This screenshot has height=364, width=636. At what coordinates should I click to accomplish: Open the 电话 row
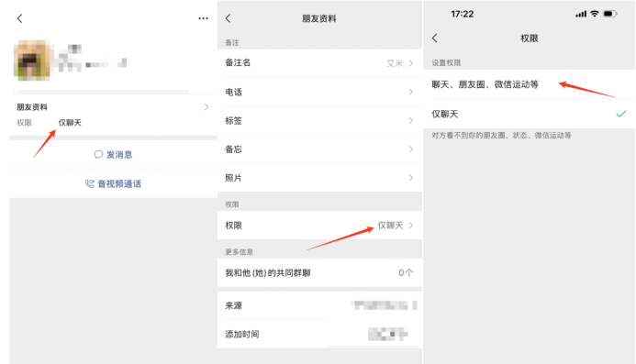(319, 92)
